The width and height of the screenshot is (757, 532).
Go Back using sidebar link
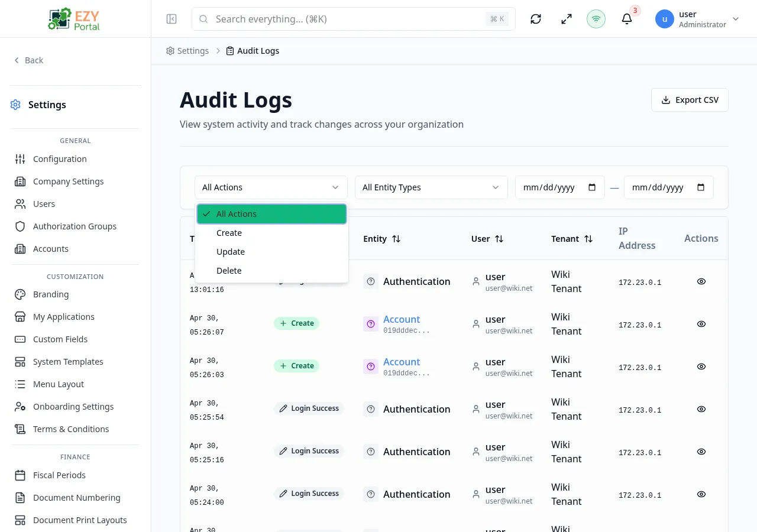(x=28, y=60)
